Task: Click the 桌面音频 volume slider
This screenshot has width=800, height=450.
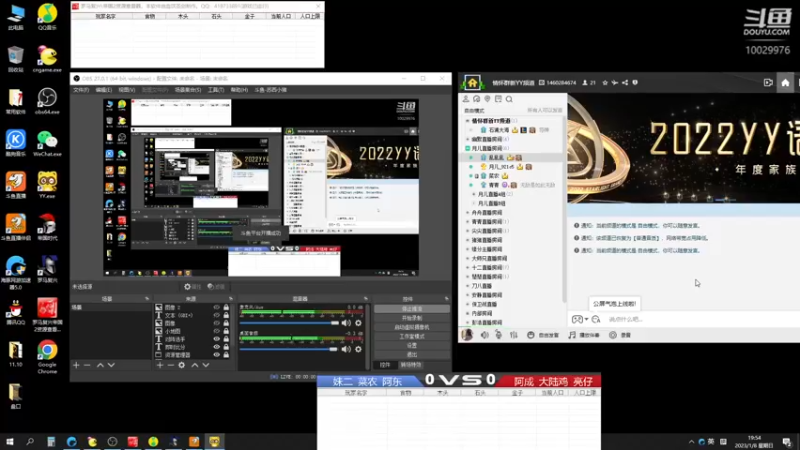Action: tap(289, 349)
